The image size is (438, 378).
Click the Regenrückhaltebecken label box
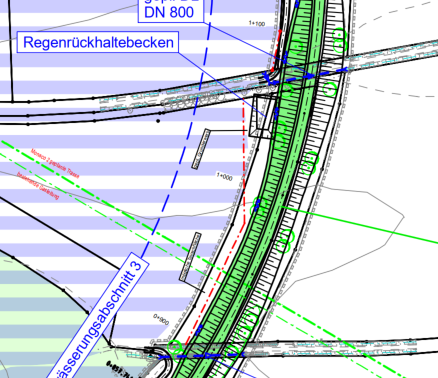[x=98, y=42]
